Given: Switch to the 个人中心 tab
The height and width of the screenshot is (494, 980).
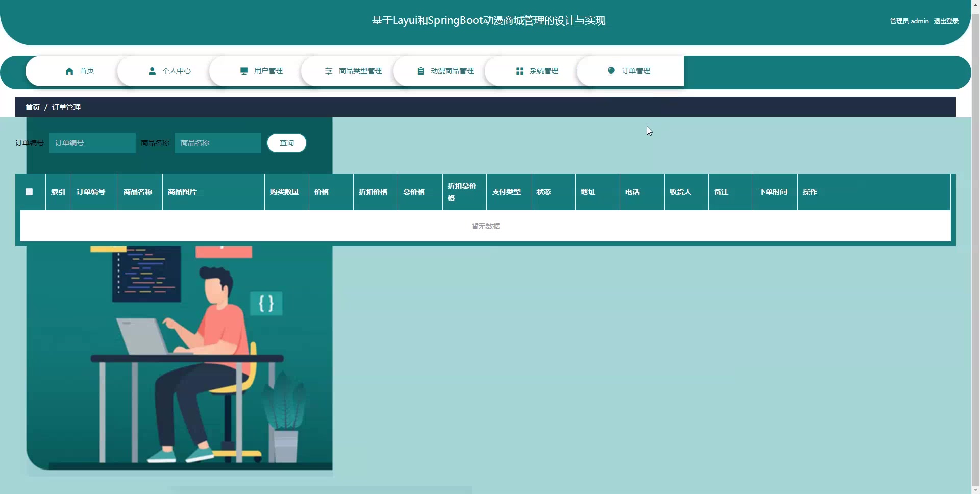Looking at the screenshot, I should (176, 71).
